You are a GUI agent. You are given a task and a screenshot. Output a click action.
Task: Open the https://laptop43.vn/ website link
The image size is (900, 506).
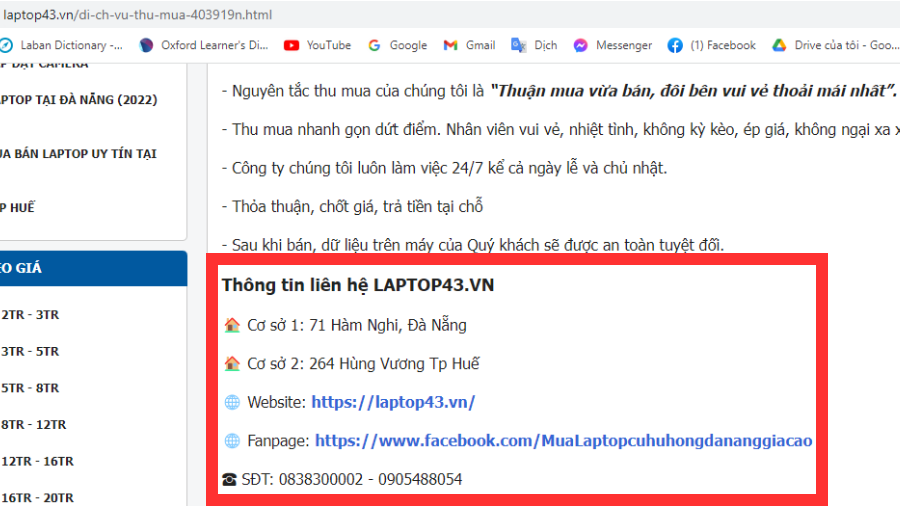pos(393,402)
